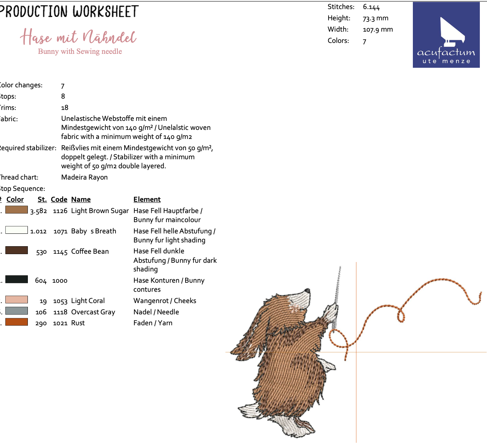
Task: Click the Light Coral color swatch
Action: [17, 300]
